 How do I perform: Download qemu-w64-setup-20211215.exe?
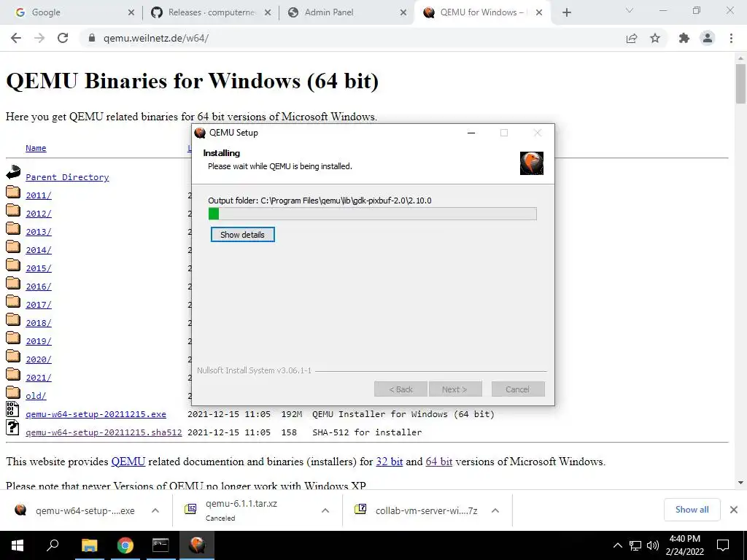click(96, 414)
